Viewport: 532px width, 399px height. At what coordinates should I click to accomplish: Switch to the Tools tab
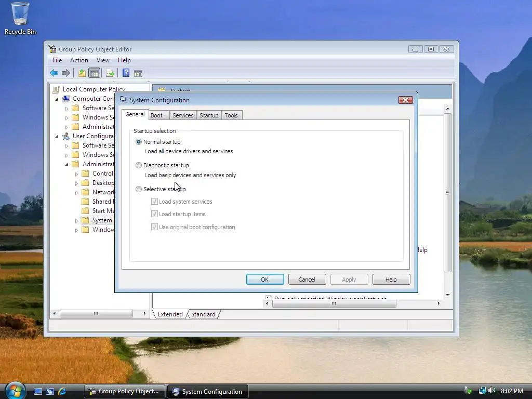(231, 115)
